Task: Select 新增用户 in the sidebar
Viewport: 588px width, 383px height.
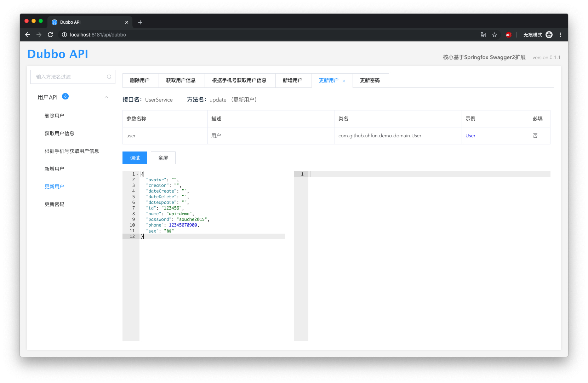Action: point(55,169)
